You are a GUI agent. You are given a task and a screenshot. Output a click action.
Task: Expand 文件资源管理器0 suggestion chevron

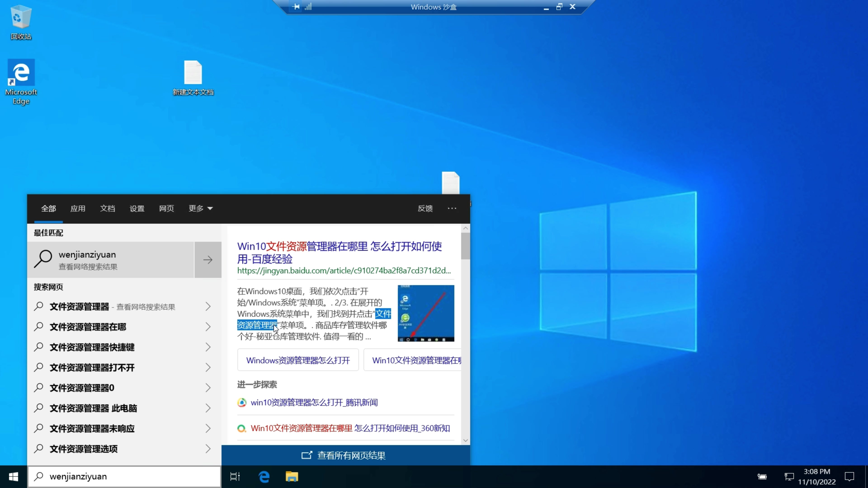click(208, 388)
